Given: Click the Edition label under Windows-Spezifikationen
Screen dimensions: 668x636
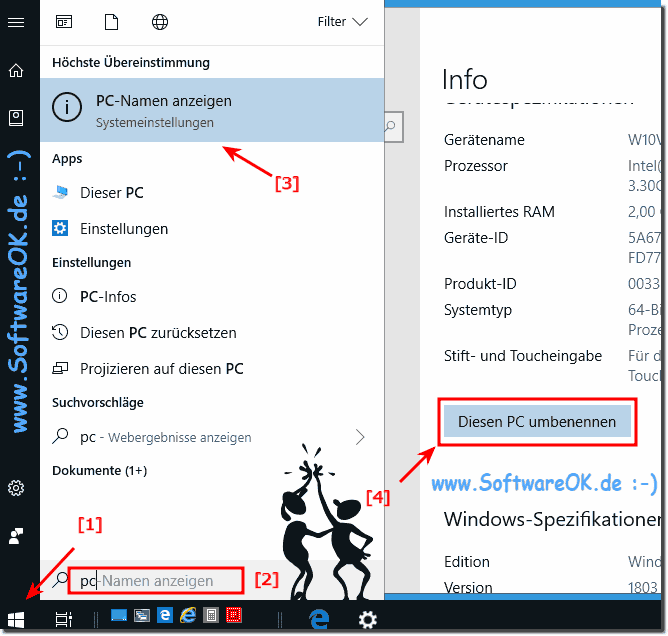Looking at the screenshot, I should point(466,562).
